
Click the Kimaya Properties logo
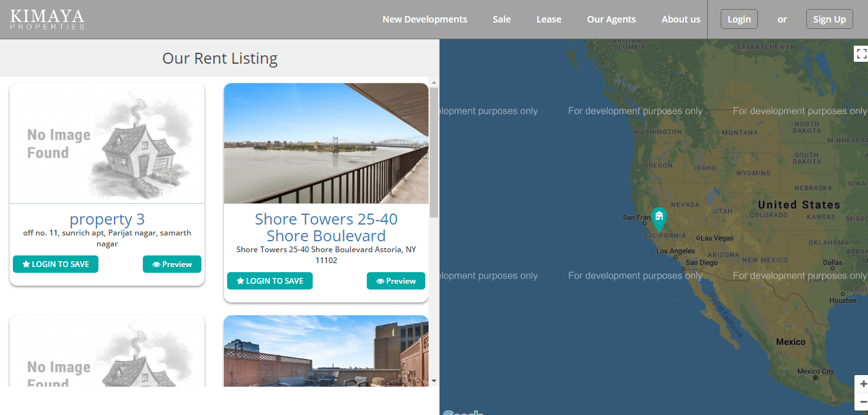pyautogui.click(x=47, y=19)
